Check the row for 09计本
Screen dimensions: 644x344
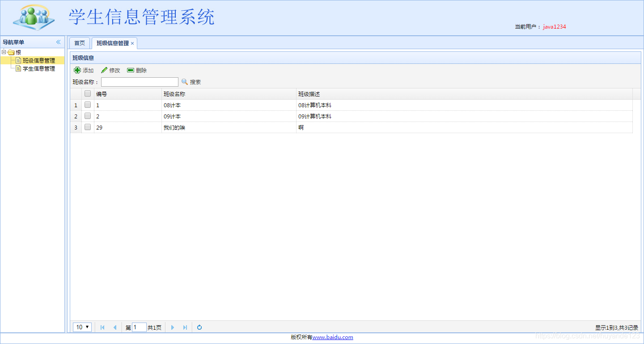tap(88, 116)
